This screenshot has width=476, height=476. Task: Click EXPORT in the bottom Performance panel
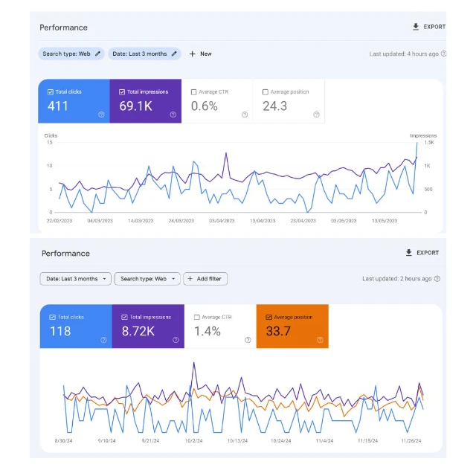[422, 253]
